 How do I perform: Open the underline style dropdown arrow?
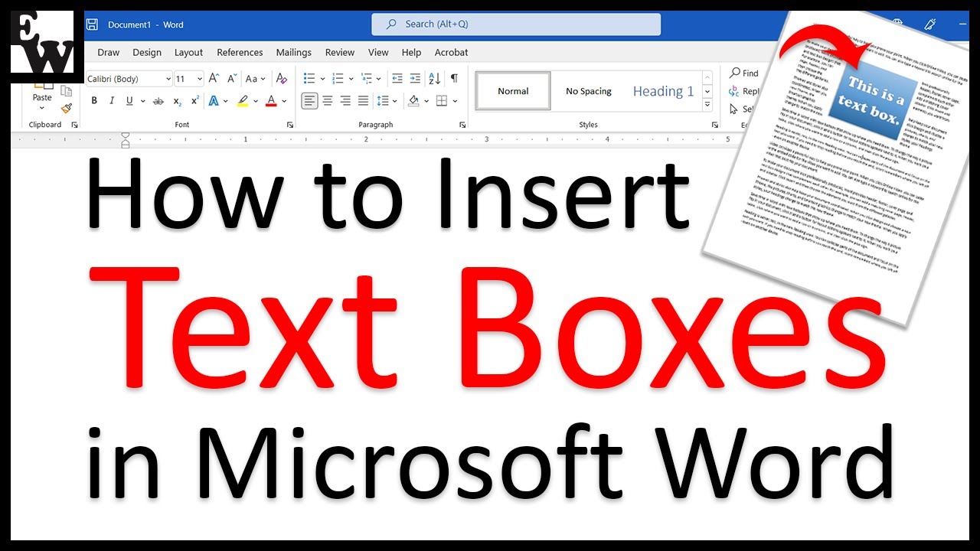coord(142,101)
